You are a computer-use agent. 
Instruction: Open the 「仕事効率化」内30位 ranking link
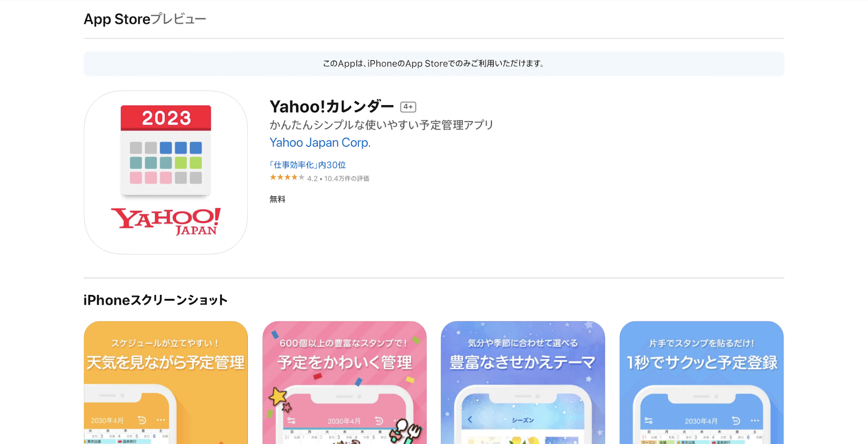[308, 165]
